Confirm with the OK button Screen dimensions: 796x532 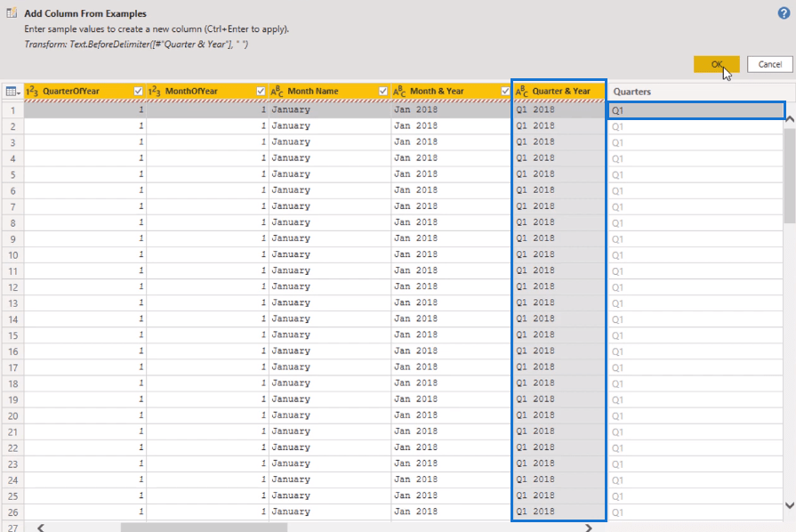[716, 64]
